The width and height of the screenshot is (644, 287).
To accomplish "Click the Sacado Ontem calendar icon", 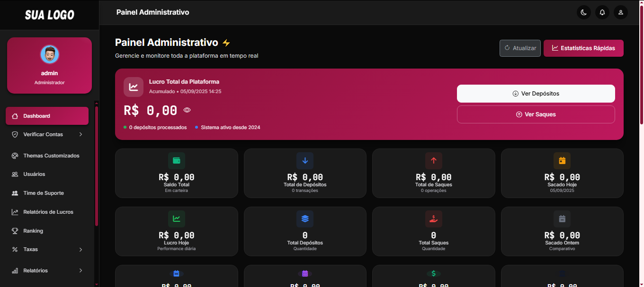I will pyautogui.click(x=562, y=219).
